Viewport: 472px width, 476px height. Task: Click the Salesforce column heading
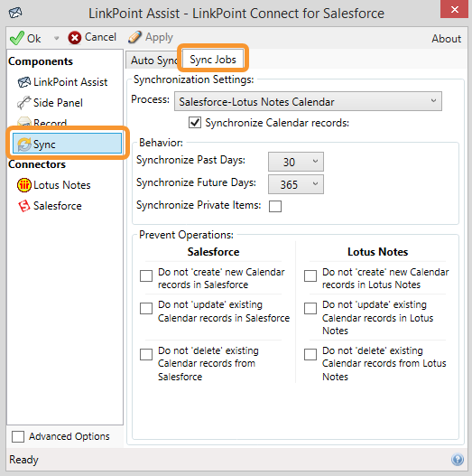tap(213, 252)
